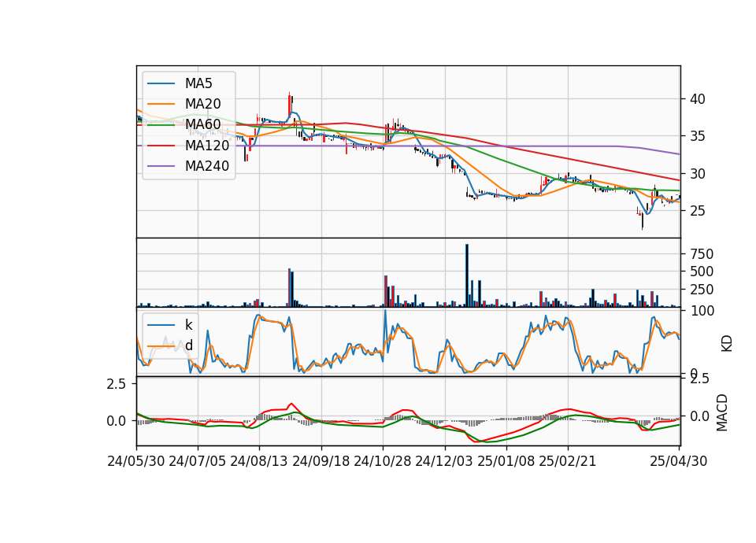Click the MACD left axis value 2.5
Viewport: 756px width, 543px height.
(117, 384)
